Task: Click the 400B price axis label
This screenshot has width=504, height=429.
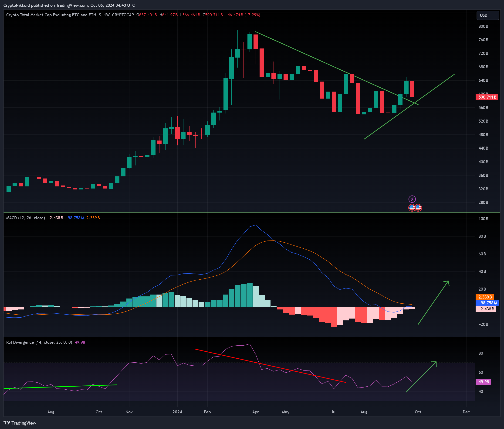Action: coord(483,162)
